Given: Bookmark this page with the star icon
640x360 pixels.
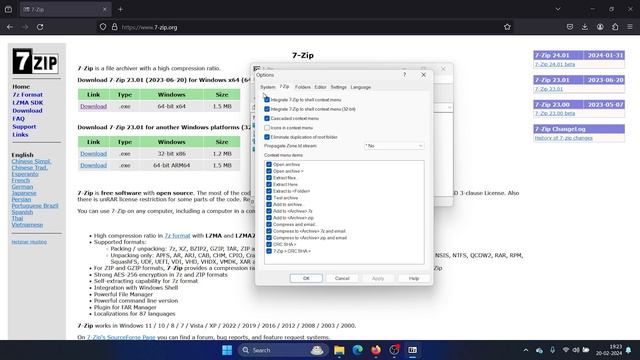Looking at the screenshot, I should [507, 27].
